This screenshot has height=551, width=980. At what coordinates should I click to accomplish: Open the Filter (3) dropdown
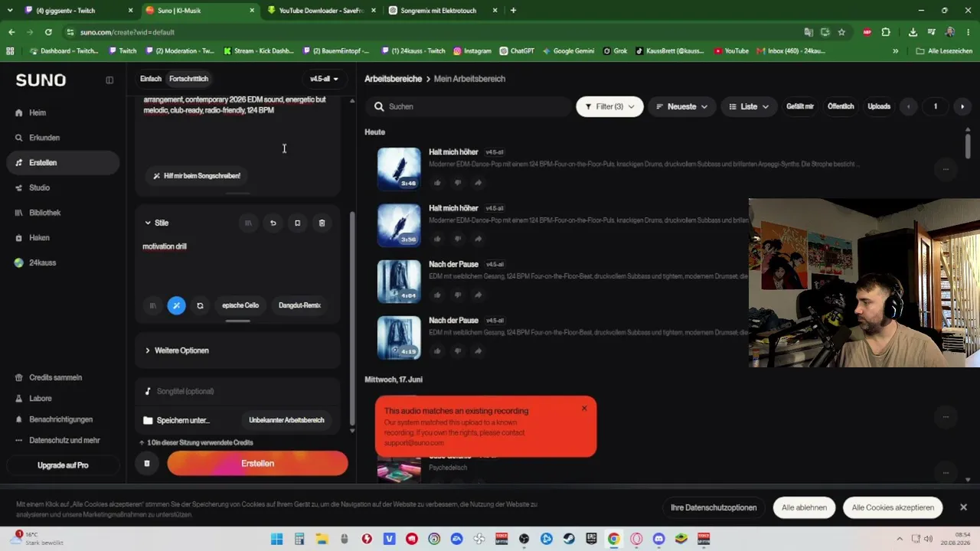610,106
